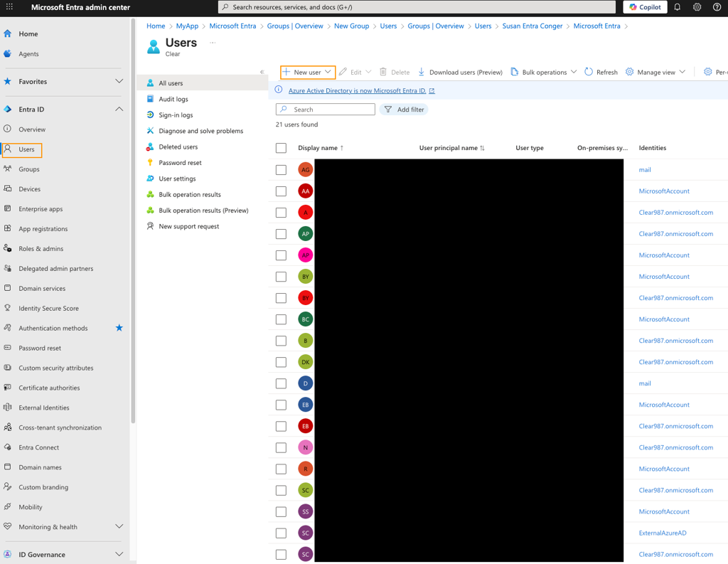Collapse the Users blade menu arrows
The width and height of the screenshot is (728, 564).
click(x=262, y=72)
